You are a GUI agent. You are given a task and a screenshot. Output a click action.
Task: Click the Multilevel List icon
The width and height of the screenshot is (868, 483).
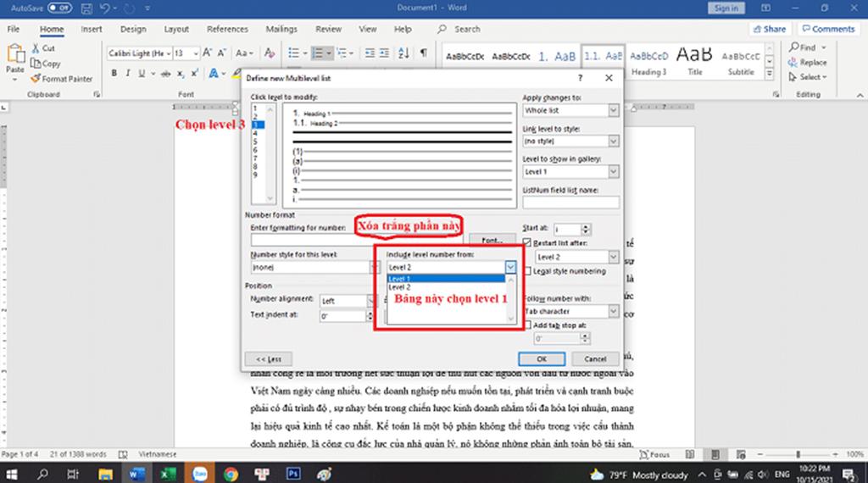(342, 53)
